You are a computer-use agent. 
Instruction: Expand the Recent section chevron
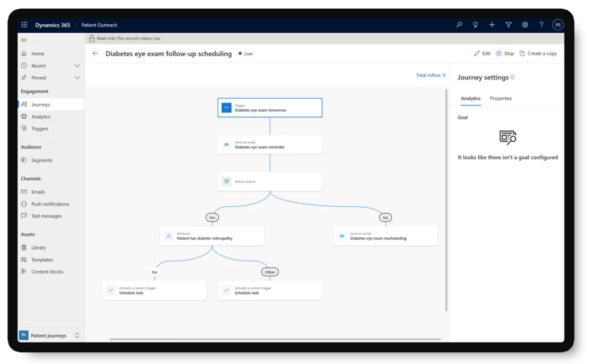coord(77,66)
